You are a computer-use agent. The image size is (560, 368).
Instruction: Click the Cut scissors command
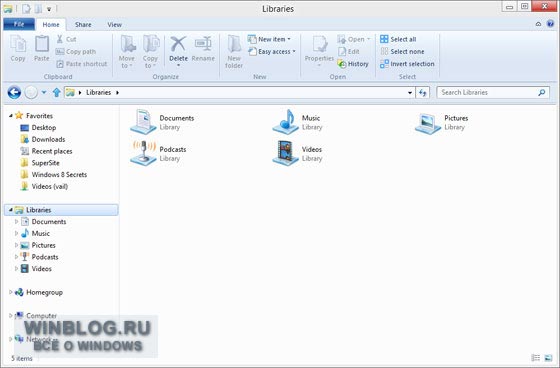[x=66, y=39]
